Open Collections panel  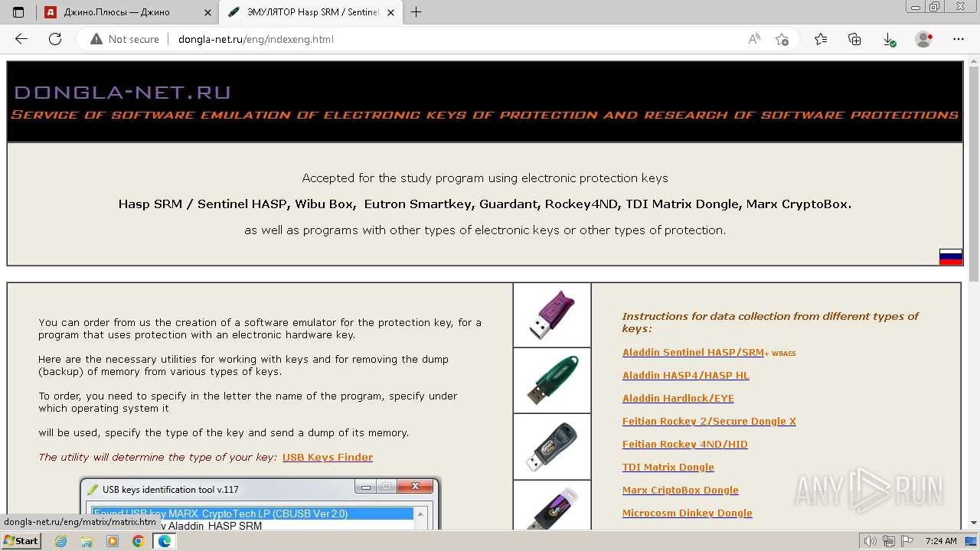click(854, 39)
